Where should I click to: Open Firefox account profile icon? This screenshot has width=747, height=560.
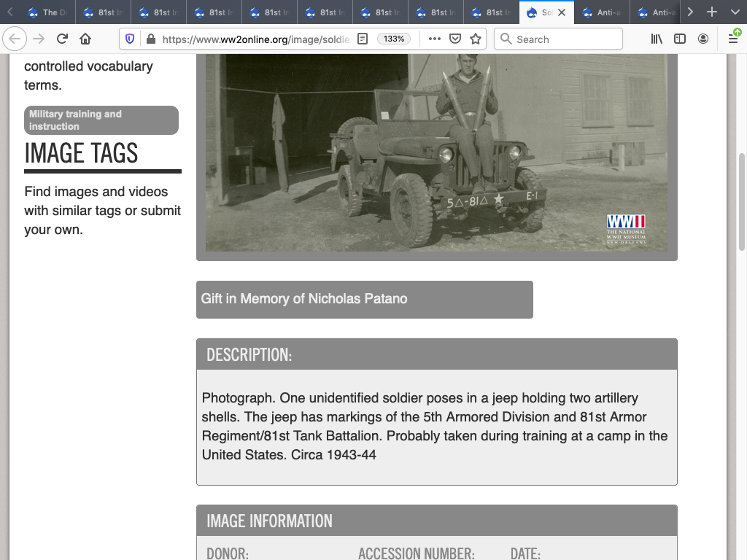[703, 39]
